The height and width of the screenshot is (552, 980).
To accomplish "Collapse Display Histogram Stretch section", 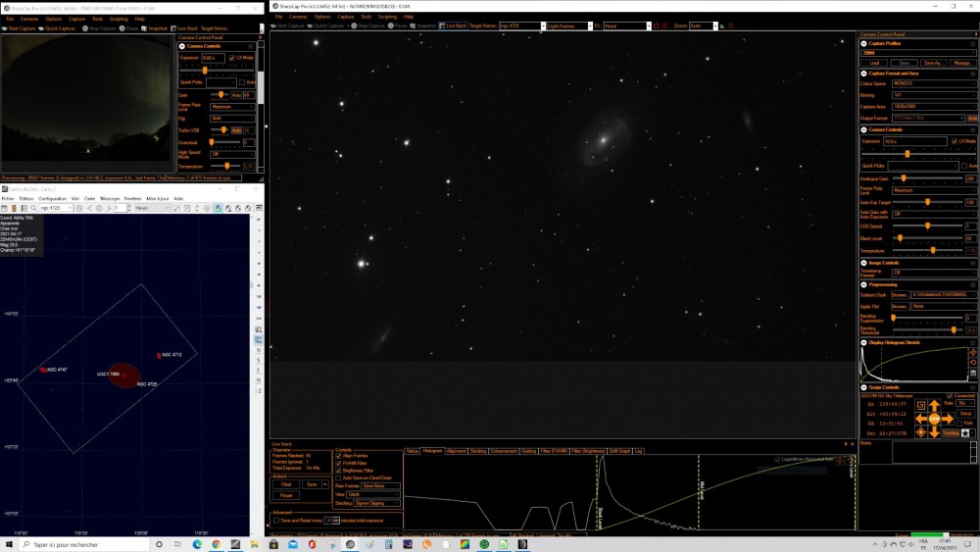I will 863,342.
